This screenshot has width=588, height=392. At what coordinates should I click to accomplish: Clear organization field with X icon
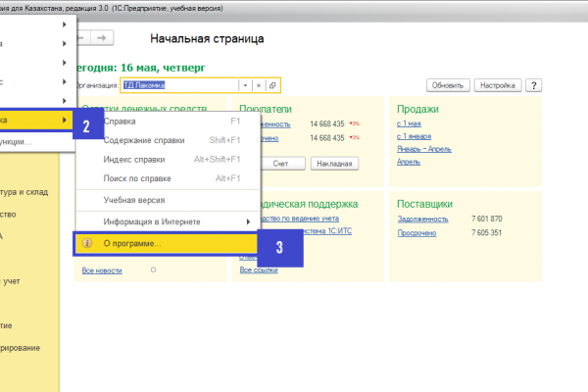259,85
